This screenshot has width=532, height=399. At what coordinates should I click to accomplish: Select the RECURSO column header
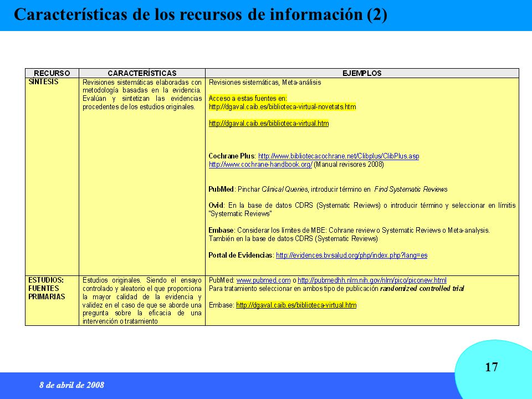(52, 73)
